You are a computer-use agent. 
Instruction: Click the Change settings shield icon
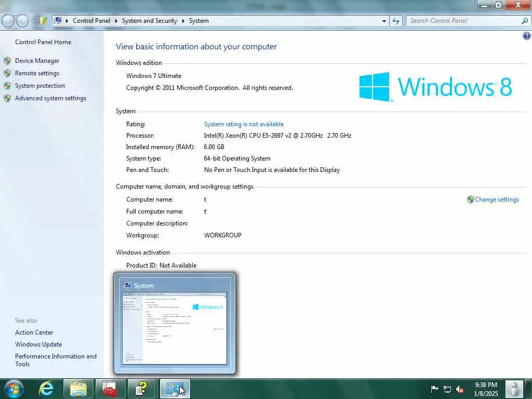tap(470, 199)
